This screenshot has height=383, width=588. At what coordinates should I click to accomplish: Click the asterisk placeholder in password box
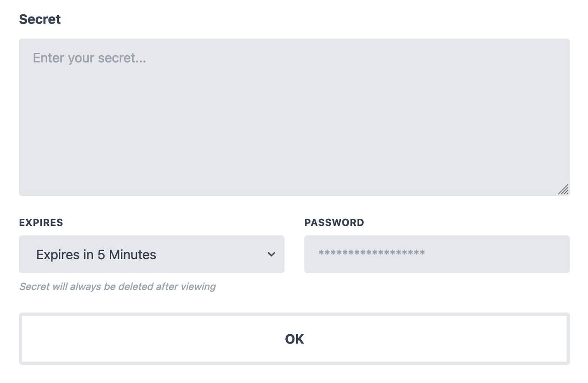pos(371,253)
